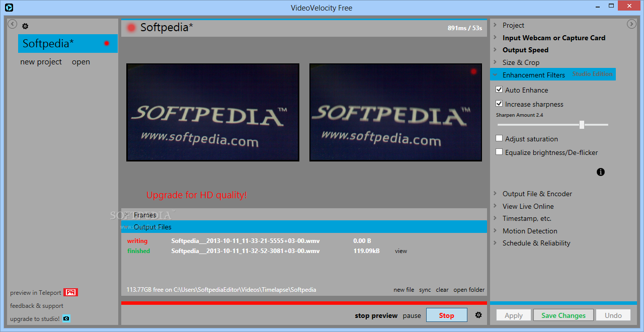This screenshot has height=332, width=644.
Task: Click the Stop button
Action: click(x=446, y=315)
